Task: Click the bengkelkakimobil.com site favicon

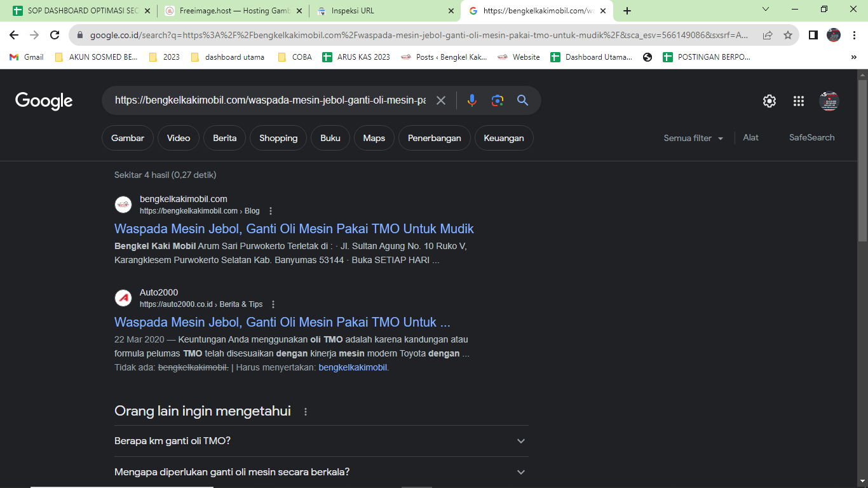Action: [123, 205]
